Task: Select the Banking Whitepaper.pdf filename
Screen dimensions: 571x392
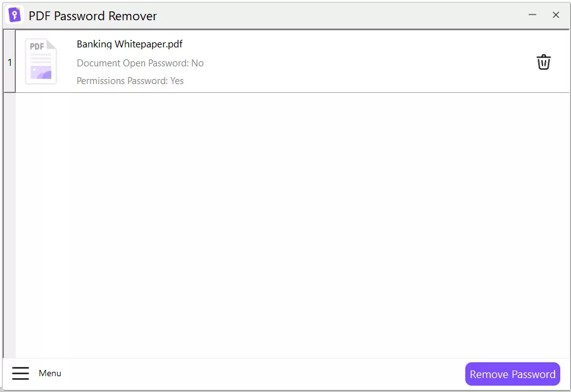Action: tap(129, 44)
